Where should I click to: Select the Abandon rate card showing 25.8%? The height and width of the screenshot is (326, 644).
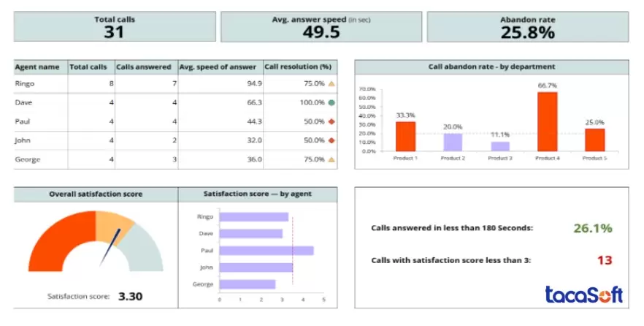528,27
